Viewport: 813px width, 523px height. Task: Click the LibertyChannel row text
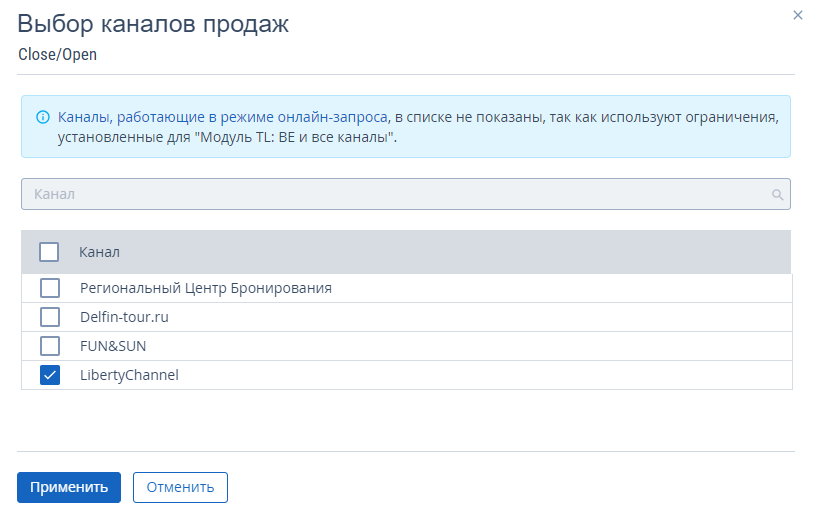click(x=129, y=375)
